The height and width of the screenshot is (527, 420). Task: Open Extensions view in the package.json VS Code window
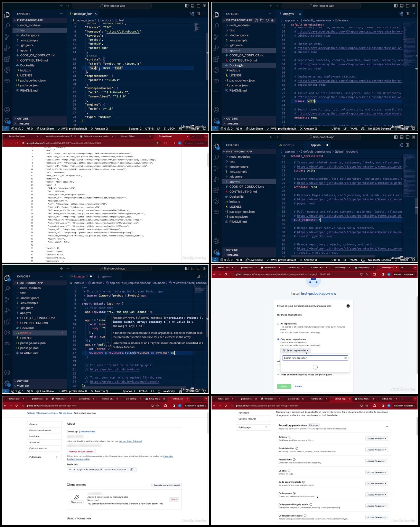click(x=7, y=59)
